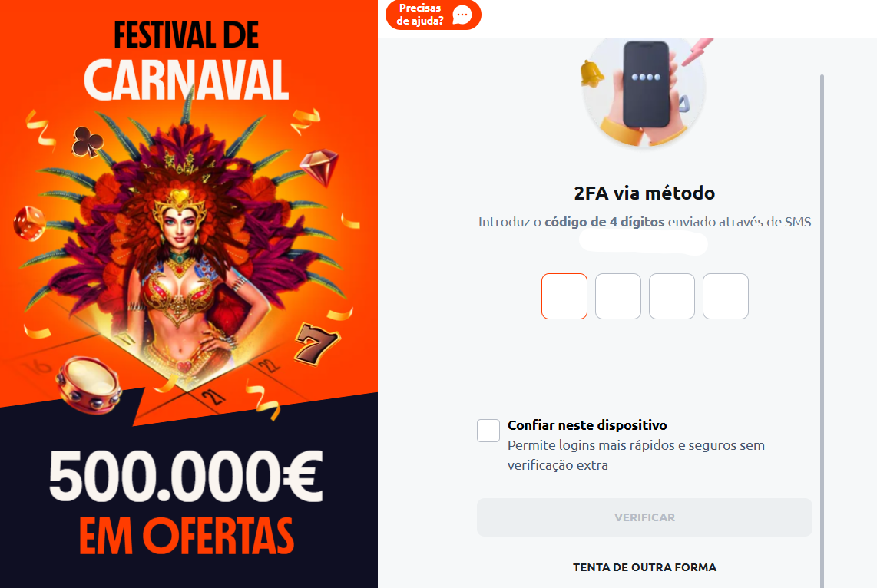
Task: Click the red dice in the banner
Action: tap(29, 223)
